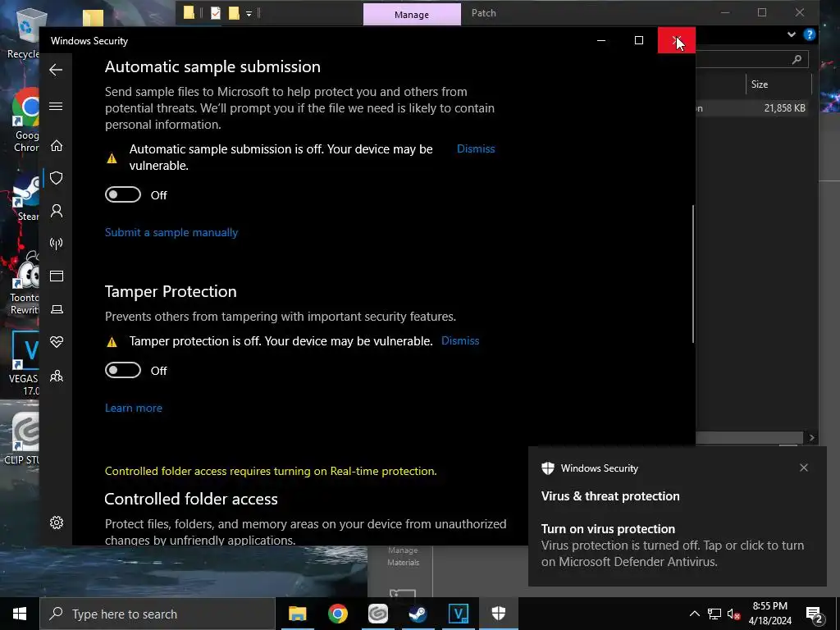Click the properties checkmark icon in title bar
This screenshot has height=630, width=840.
tap(216, 13)
